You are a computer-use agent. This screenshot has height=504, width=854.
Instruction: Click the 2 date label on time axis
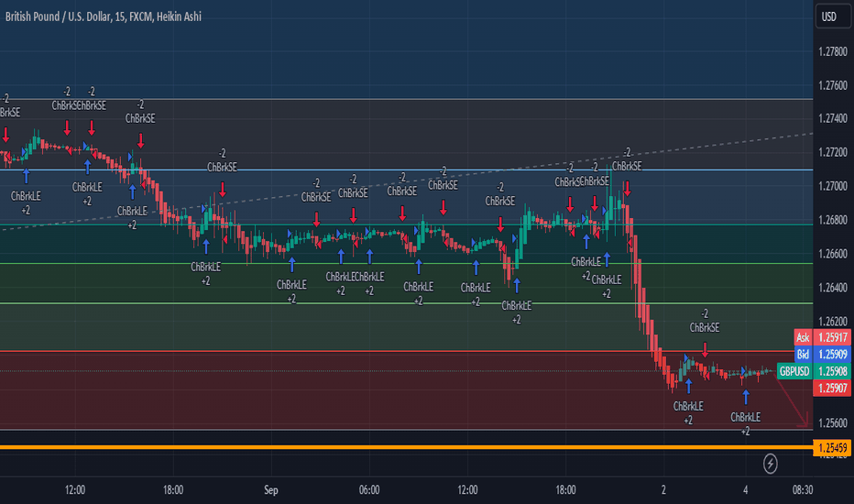click(x=663, y=490)
